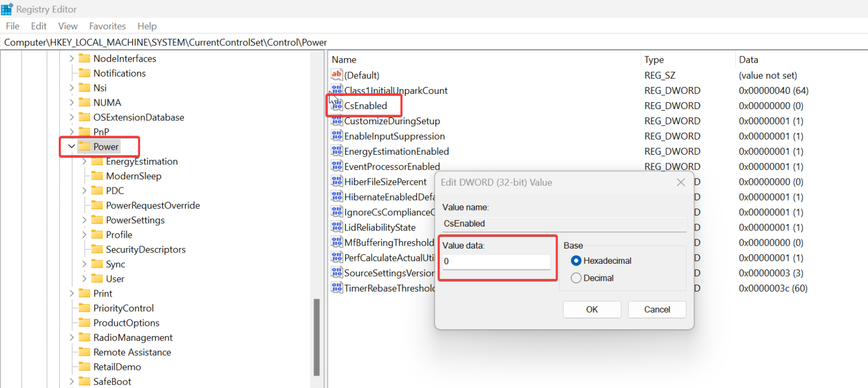This screenshot has height=388, width=868.
Task: Open the View menu
Action: coord(67,26)
